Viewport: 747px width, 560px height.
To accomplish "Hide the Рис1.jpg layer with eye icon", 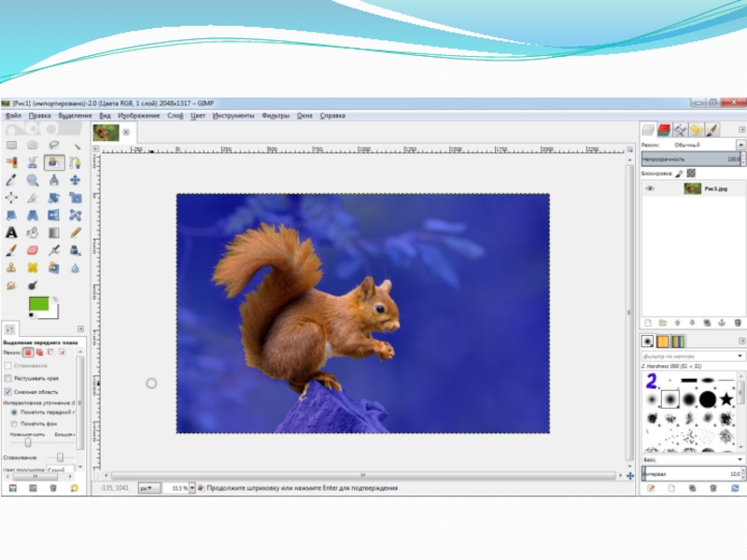I will click(650, 189).
